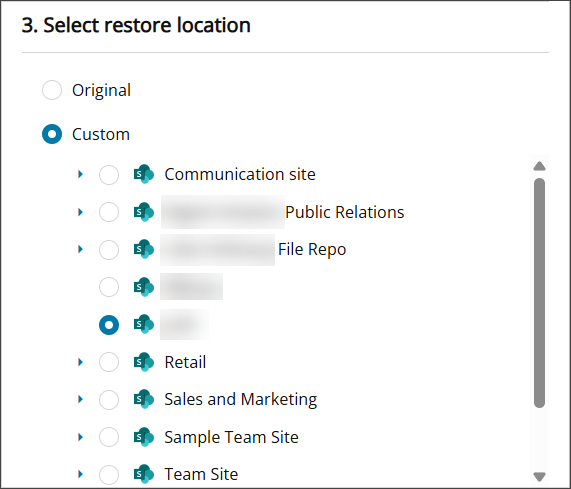This screenshot has height=489, width=571.
Task: Click the SharePoint icon beside Communication site
Action: [x=143, y=174]
